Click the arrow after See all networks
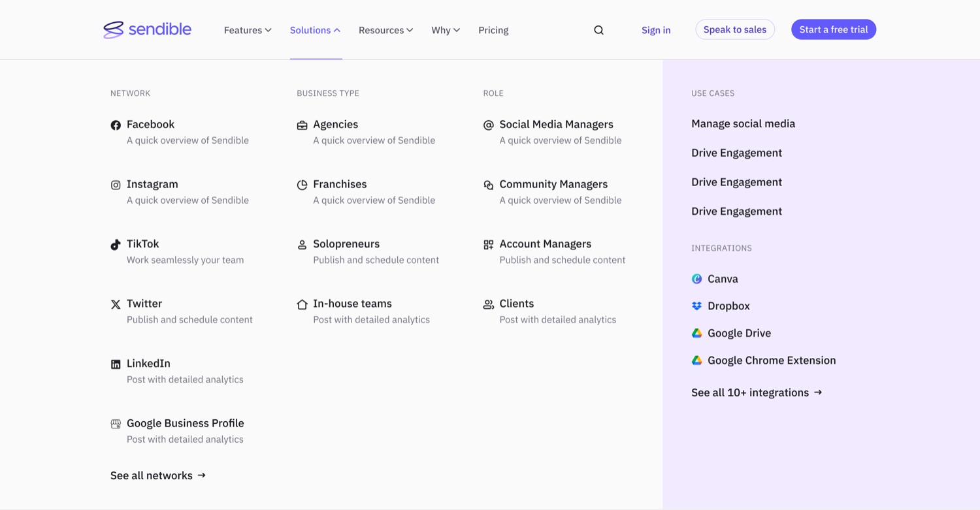 202,475
